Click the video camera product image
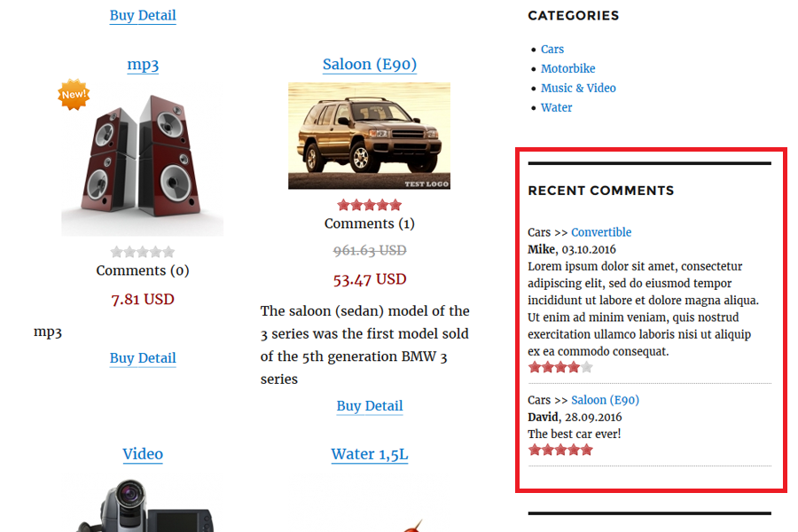 142,505
